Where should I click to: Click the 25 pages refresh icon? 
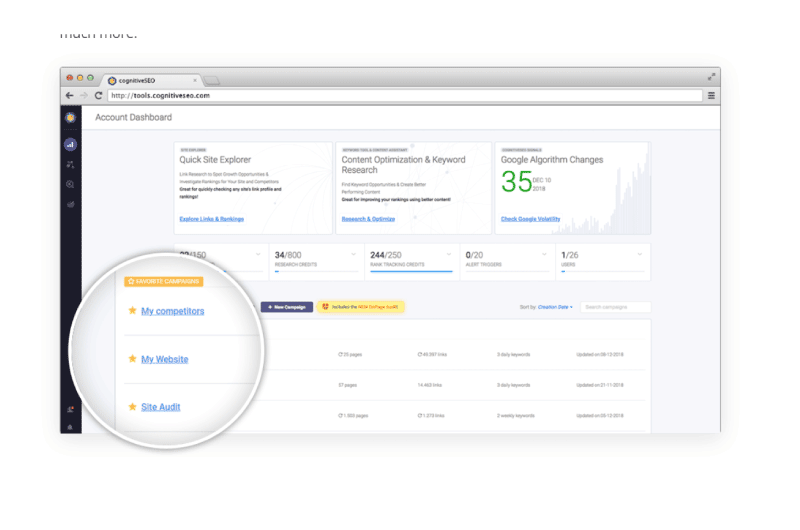click(340, 355)
